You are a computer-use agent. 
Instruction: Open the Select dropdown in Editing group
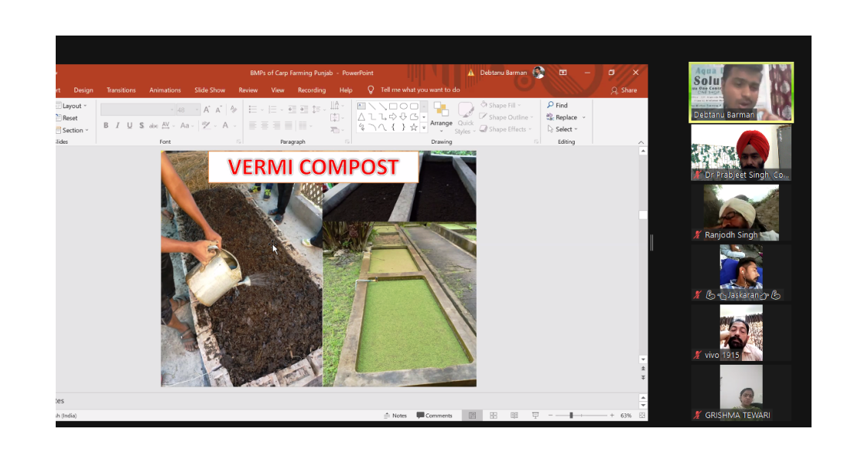point(562,129)
